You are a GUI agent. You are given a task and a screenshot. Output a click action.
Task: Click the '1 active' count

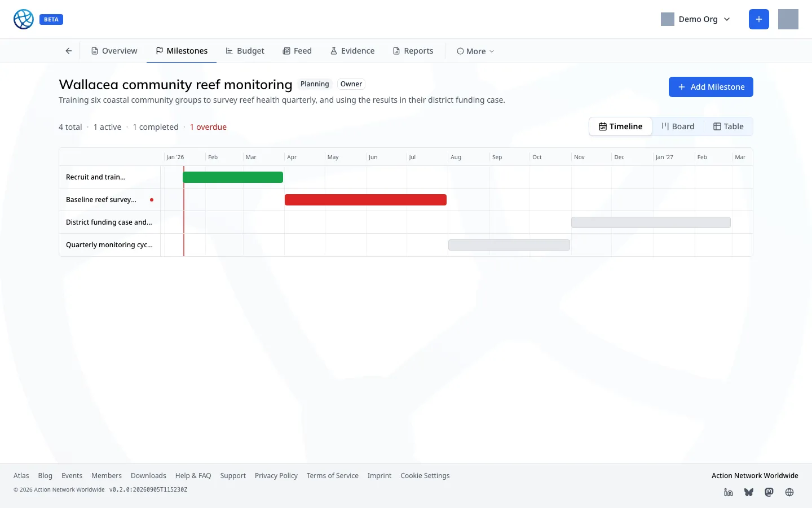107,127
